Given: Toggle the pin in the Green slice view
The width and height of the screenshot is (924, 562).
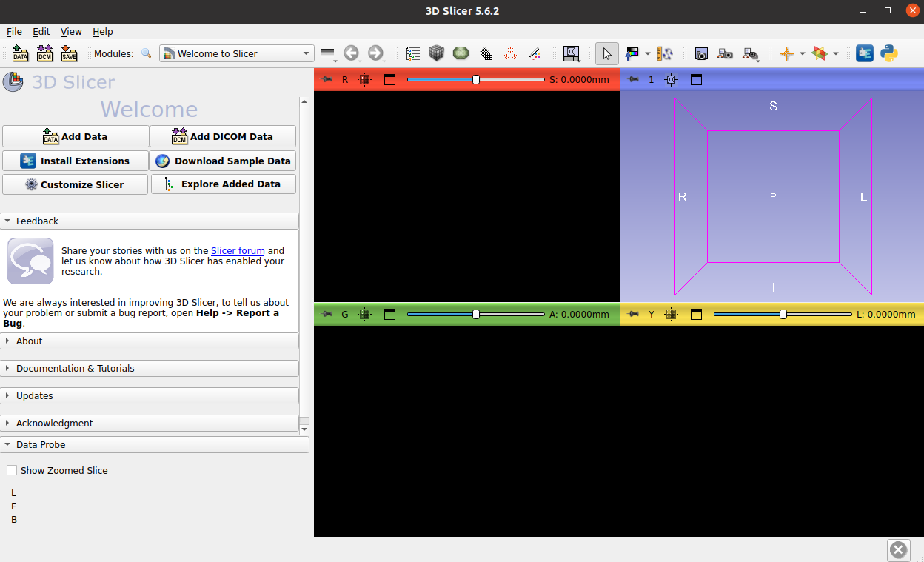Looking at the screenshot, I should [326, 314].
